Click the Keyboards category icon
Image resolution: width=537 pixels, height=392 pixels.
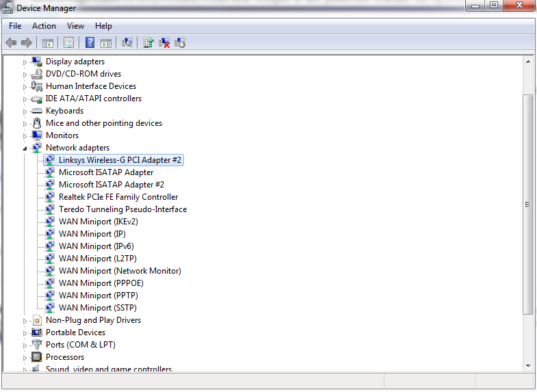(x=37, y=111)
